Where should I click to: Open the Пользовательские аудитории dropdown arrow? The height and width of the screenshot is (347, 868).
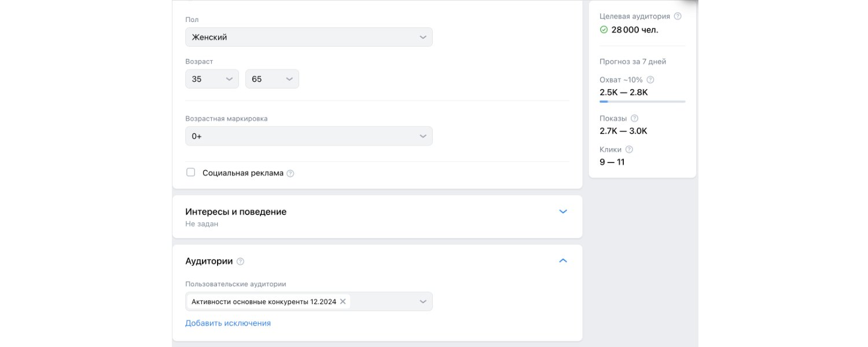(x=423, y=301)
